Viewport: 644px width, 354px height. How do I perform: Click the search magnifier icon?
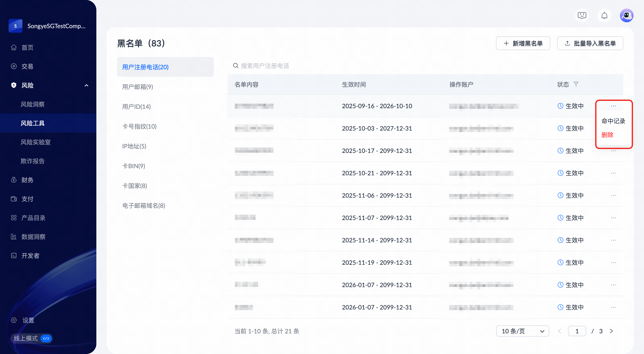pos(236,66)
